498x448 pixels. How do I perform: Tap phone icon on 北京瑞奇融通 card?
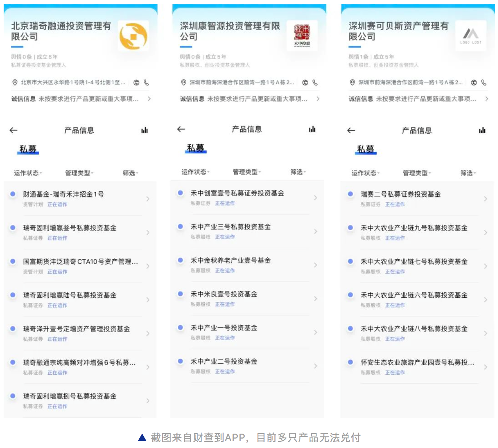(146, 82)
